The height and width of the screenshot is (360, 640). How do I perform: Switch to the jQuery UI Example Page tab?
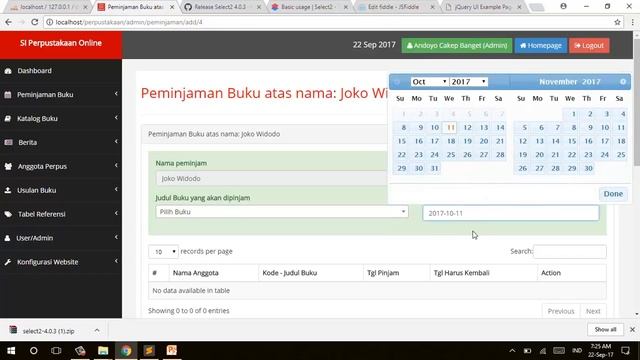[482, 7]
